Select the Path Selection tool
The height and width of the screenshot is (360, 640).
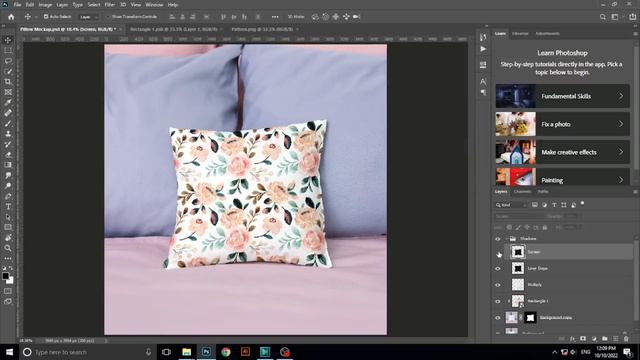pyautogui.click(x=8, y=217)
